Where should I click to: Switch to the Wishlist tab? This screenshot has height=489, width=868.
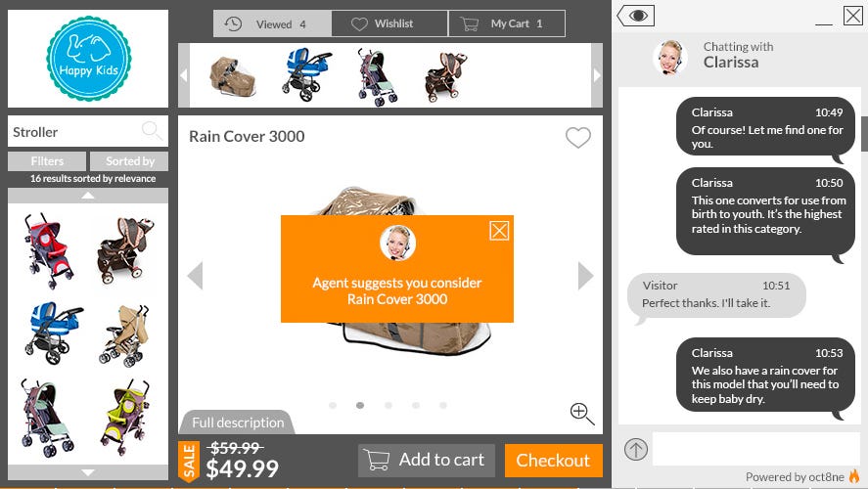[389, 23]
